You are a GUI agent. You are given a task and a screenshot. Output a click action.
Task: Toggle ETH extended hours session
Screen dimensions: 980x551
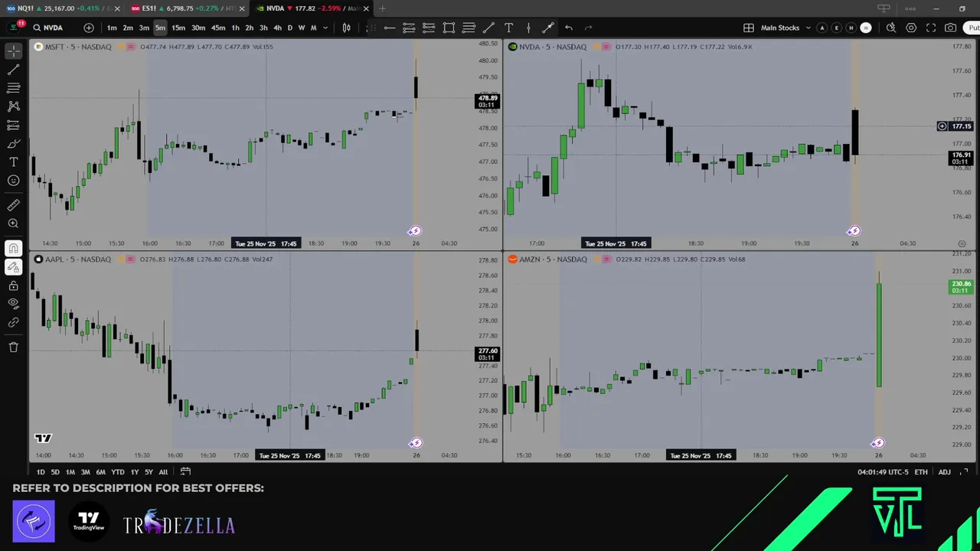[x=921, y=472]
